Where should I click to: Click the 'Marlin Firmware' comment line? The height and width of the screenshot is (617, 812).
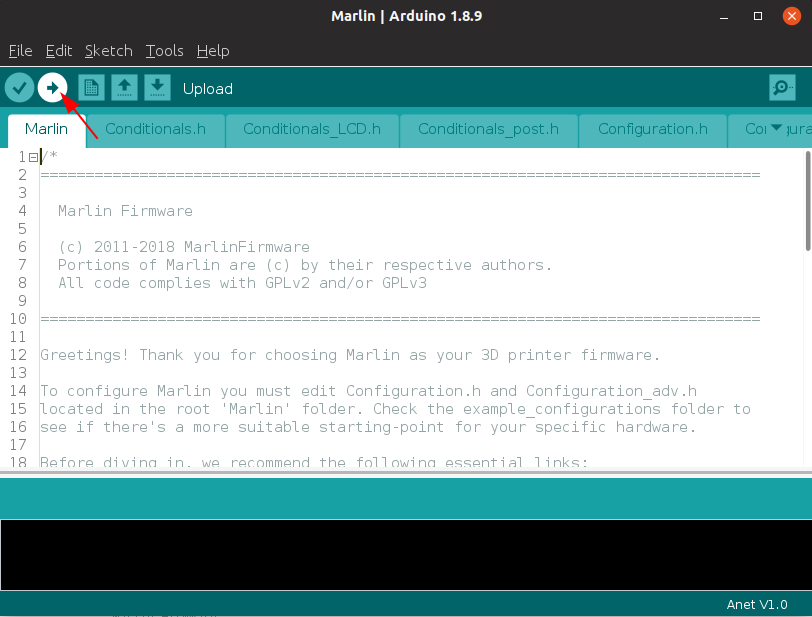pos(125,211)
